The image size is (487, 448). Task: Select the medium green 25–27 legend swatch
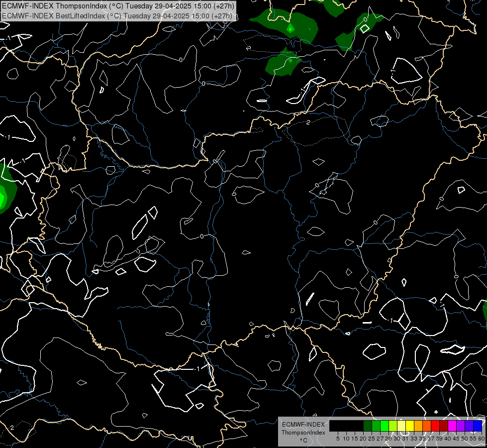coord(376,426)
